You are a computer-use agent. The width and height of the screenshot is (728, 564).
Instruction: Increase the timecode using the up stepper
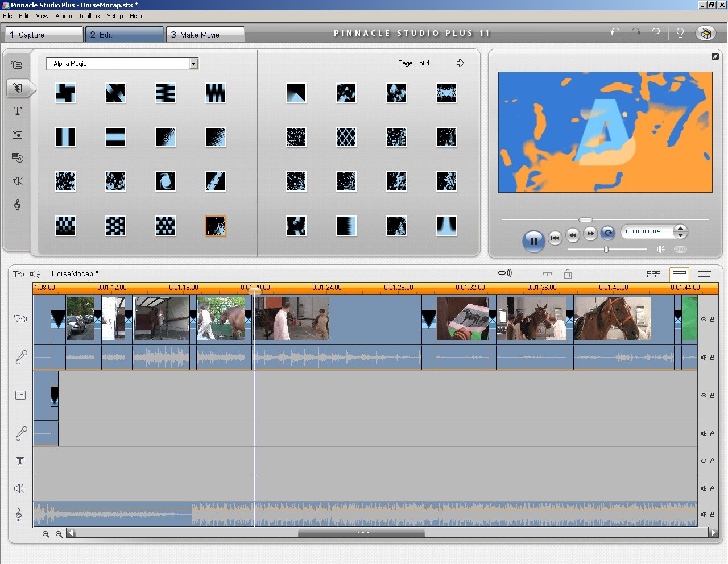[680, 229]
